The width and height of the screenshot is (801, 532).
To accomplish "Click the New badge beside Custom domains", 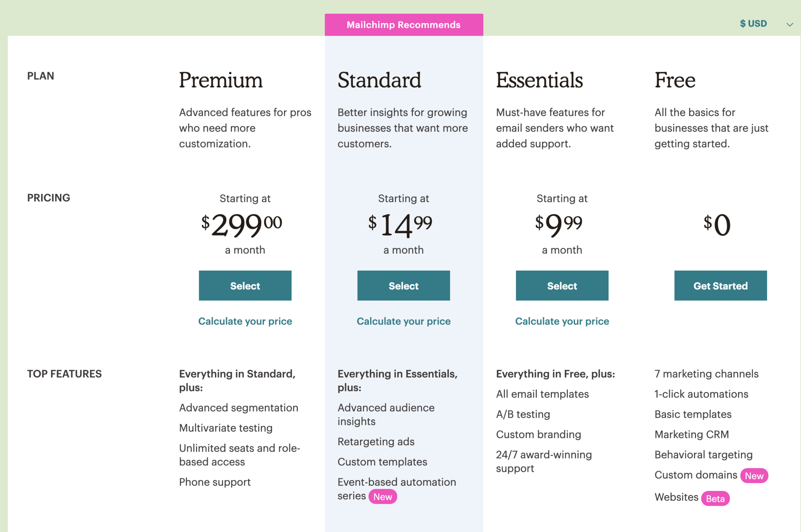I will [754, 476].
